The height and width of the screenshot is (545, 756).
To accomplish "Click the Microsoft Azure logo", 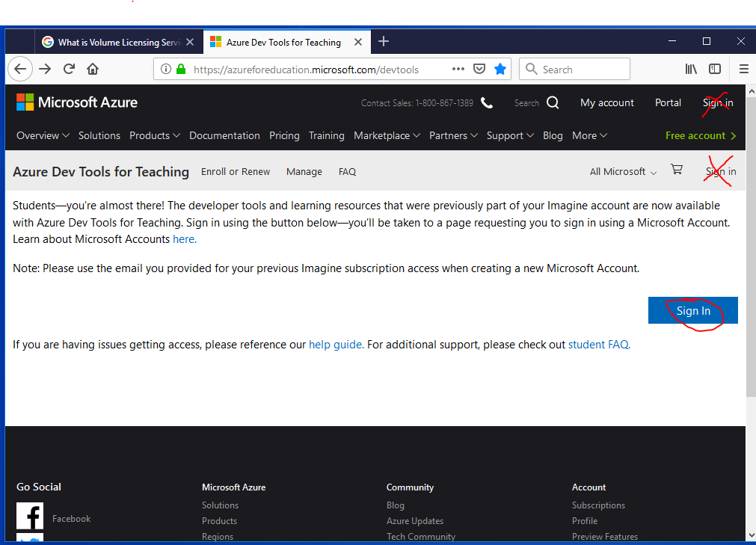I will [x=77, y=102].
